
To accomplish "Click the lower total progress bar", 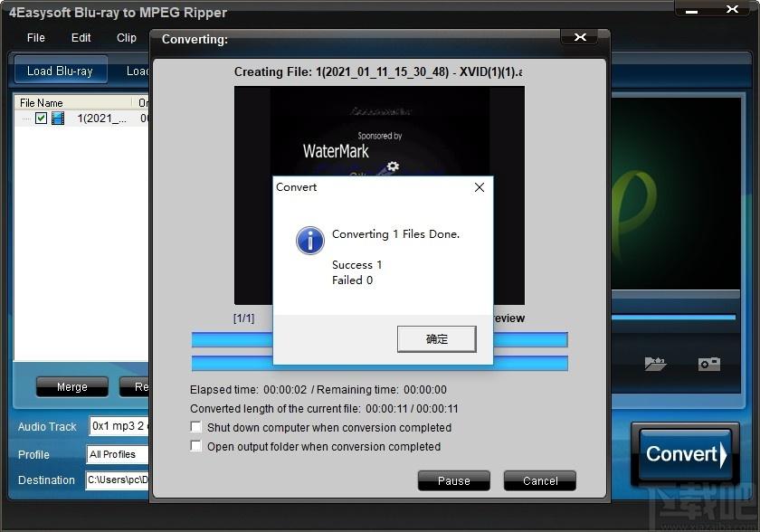I will (379, 364).
